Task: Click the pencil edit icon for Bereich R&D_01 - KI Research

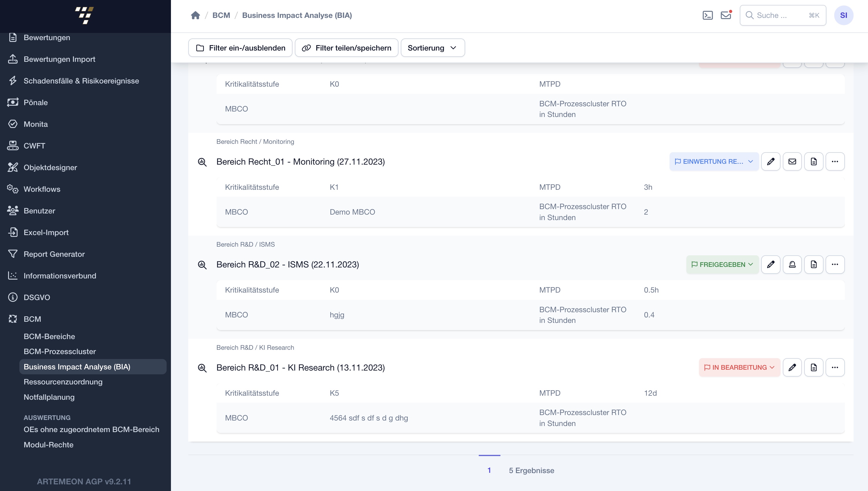Action: 792,367
